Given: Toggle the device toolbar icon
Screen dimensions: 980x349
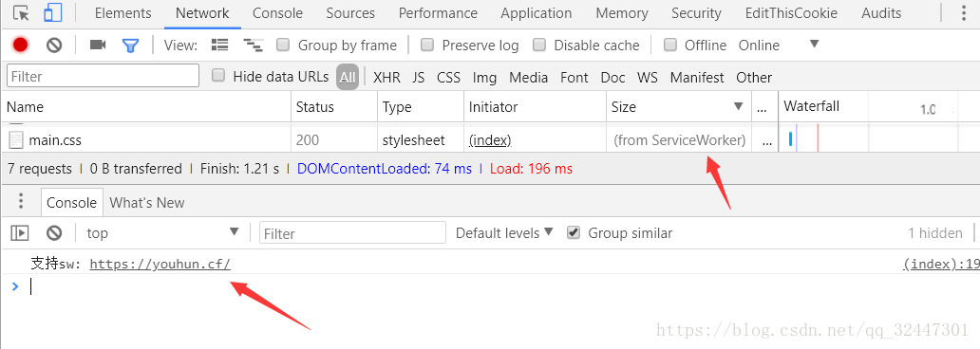Looking at the screenshot, I should click(x=53, y=13).
